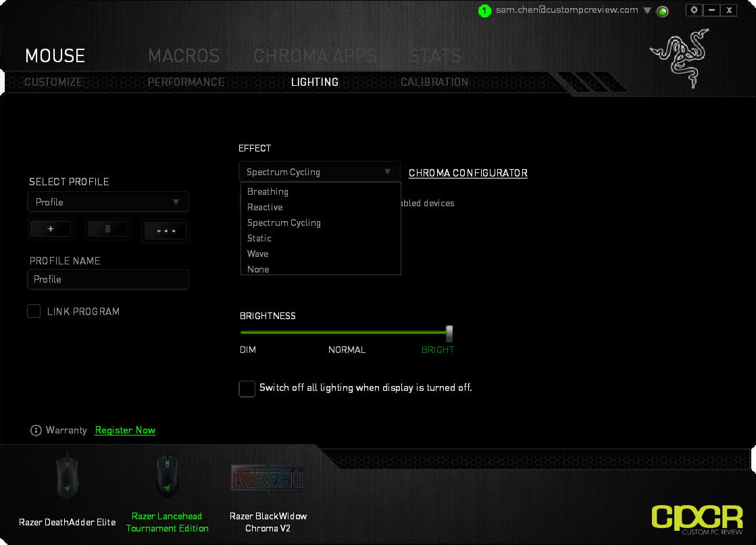Click the Register Now warranty link

[126, 430]
